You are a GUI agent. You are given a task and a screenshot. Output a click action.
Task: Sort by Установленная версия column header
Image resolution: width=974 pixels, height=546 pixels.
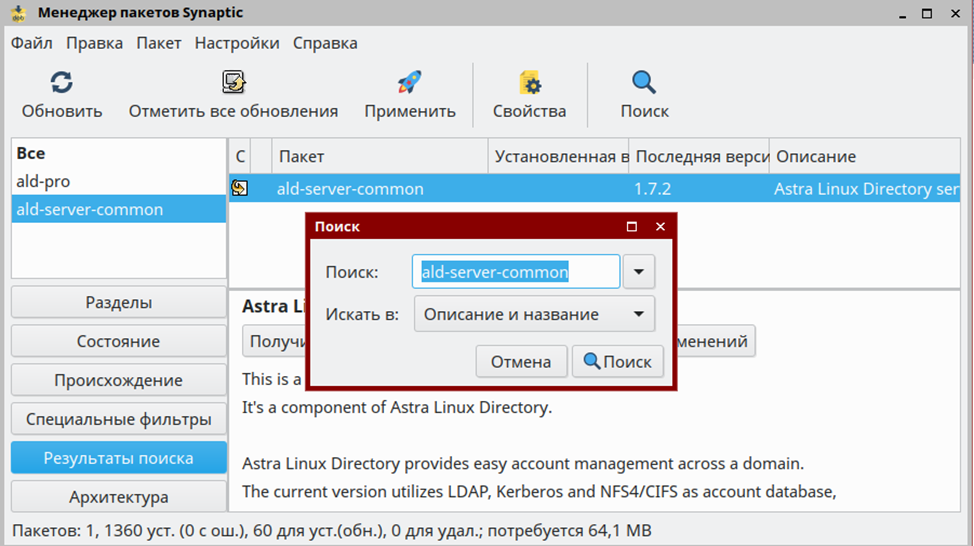558,157
